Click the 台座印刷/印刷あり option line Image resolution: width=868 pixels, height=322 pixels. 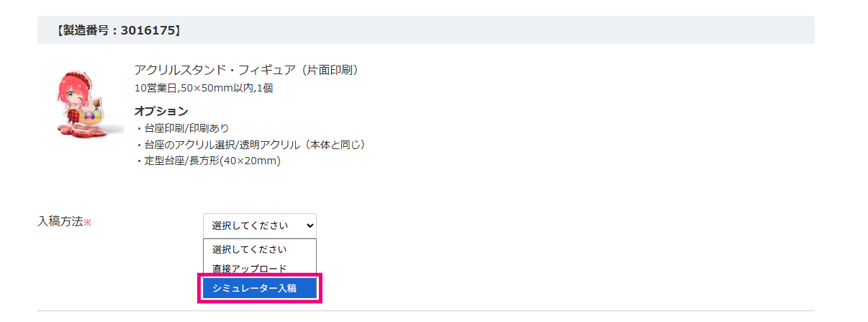click(x=182, y=128)
